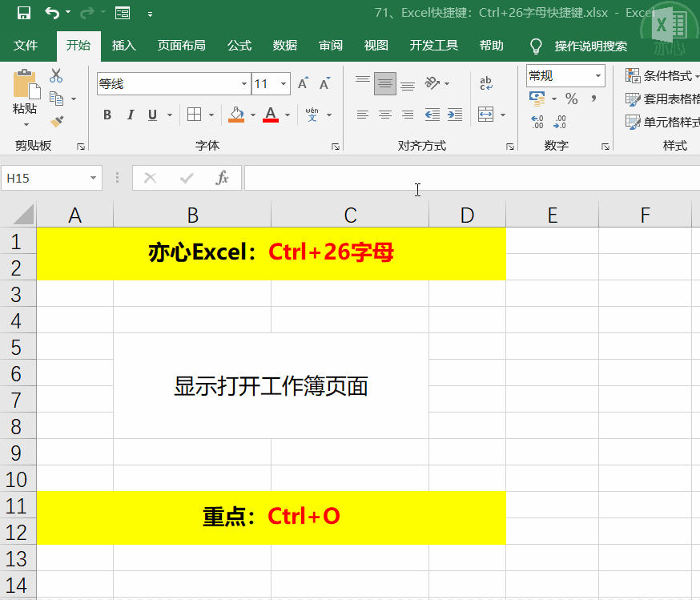Open the 剪贴板 dialog launcher
700x600 pixels.
[81, 147]
